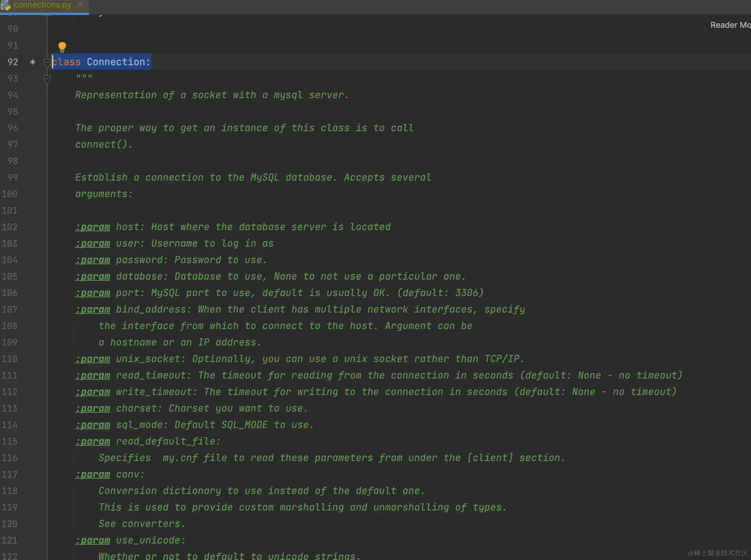
Task: Click the :param tag for charset
Action: pos(93,409)
